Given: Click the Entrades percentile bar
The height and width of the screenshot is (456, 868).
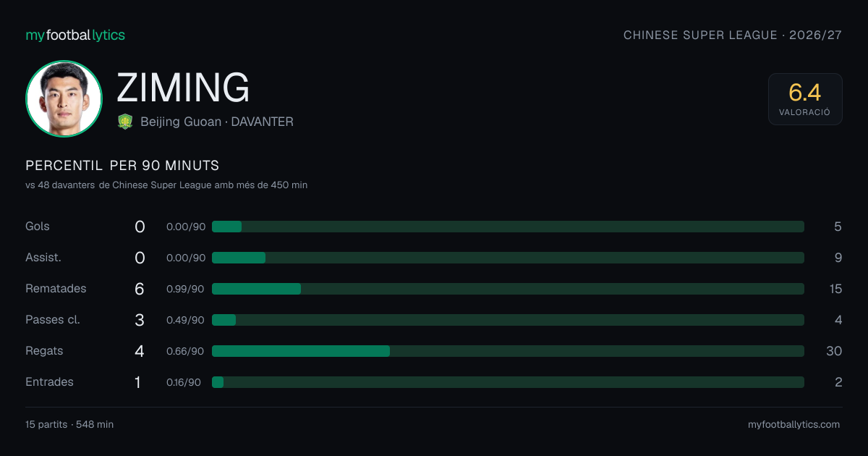Looking at the screenshot, I should click(508, 382).
